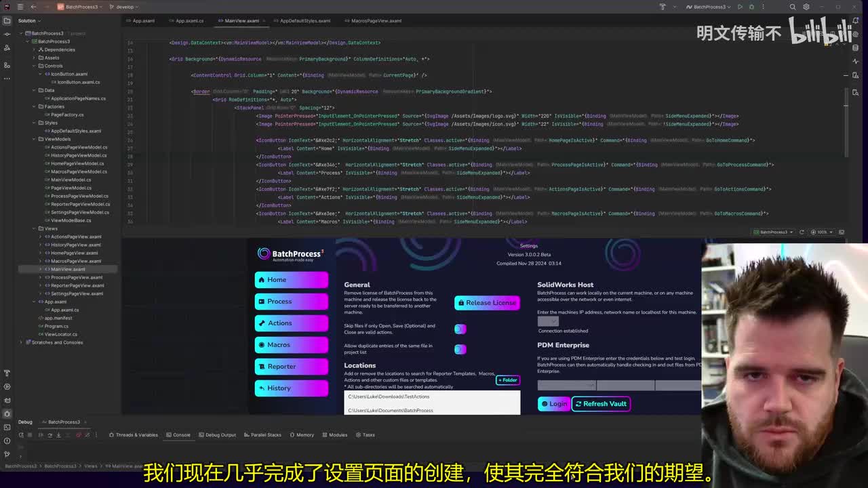Switch to the App.axaml editor tab
This screenshot has width=868, height=488.
coord(141,20)
